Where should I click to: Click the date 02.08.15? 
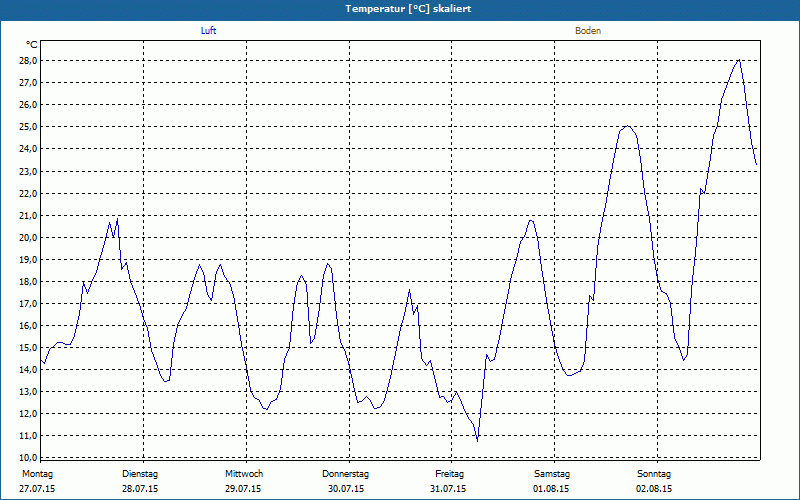pyautogui.click(x=654, y=489)
